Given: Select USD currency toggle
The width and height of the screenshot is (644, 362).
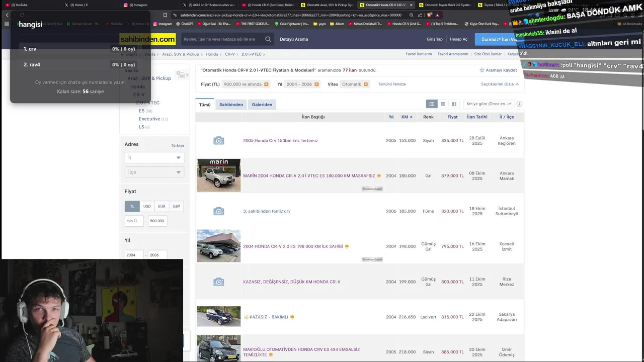Looking at the screenshot, I should pyautogui.click(x=147, y=206).
